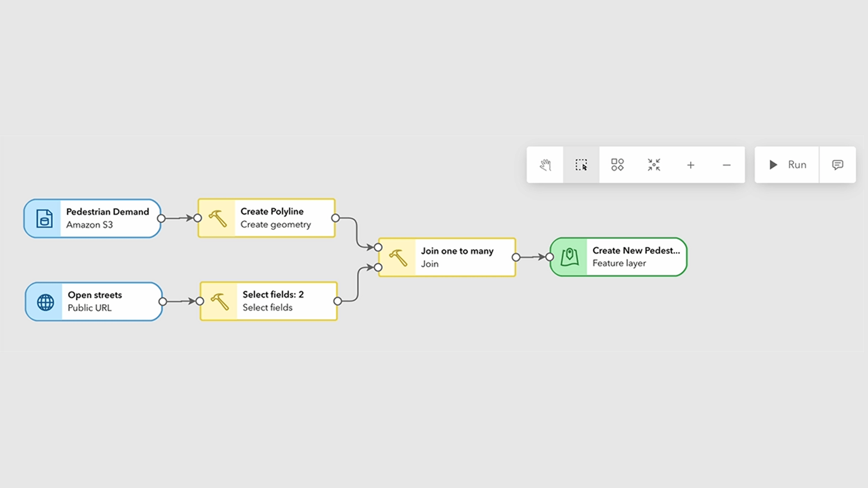The width and height of the screenshot is (868, 488).
Task: Open the messages console icon
Action: pyautogui.click(x=837, y=165)
